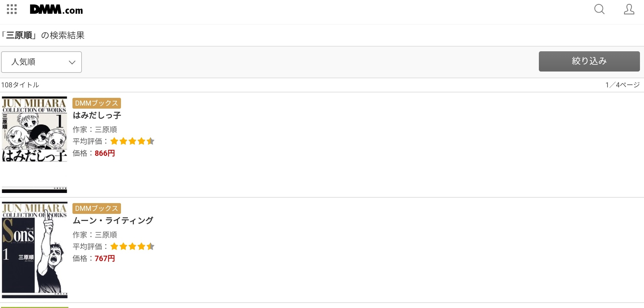Select the DMMブックス label on はみだしっ子
The image size is (644, 308).
(x=96, y=103)
